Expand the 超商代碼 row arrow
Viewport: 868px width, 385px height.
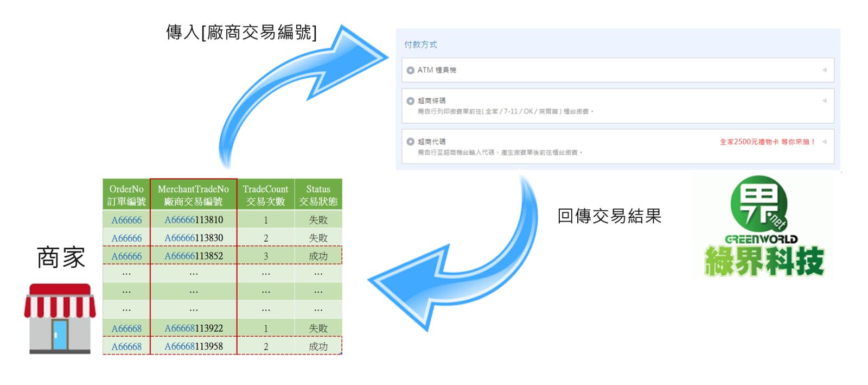(x=825, y=142)
